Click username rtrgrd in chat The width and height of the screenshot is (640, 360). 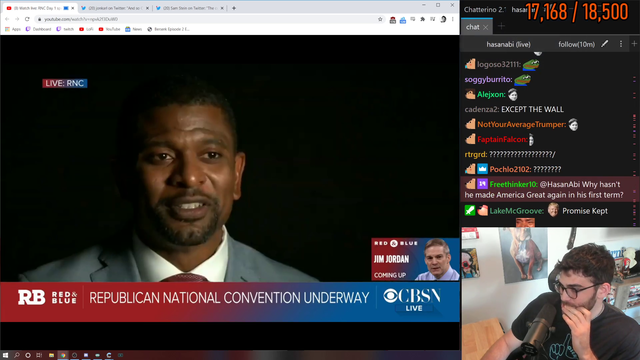tap(476, 154)
